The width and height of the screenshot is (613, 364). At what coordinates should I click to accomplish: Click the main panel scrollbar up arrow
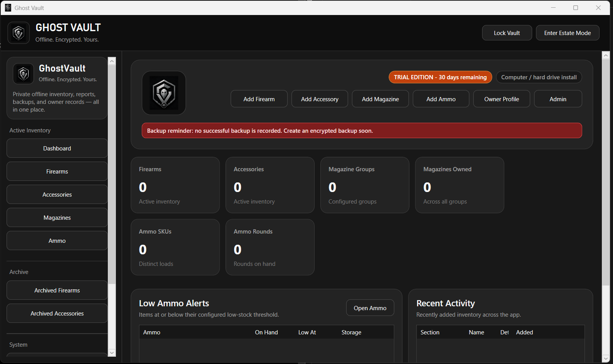(x=606, y=55)
